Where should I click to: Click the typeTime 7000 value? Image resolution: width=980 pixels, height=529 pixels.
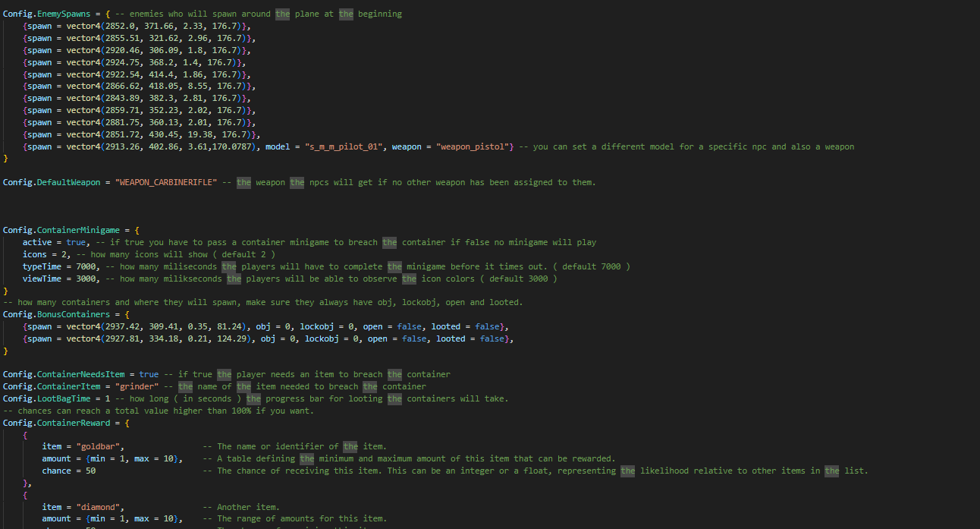pos(86,266)
